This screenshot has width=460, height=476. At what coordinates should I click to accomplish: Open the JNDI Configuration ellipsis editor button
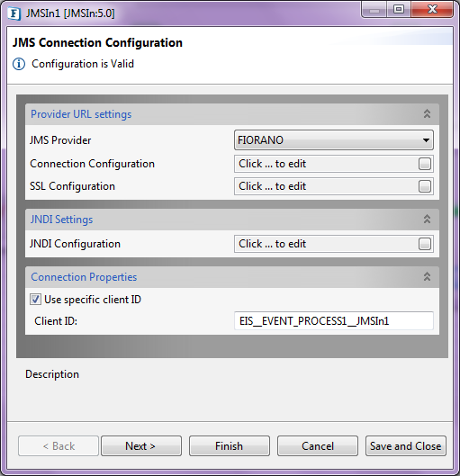(425, 244)
